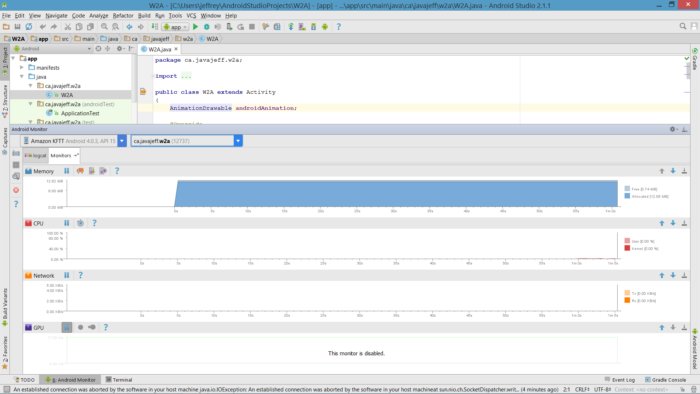700x394 pixels.
Task: Open the Build menu
Action: pos(144,16)
